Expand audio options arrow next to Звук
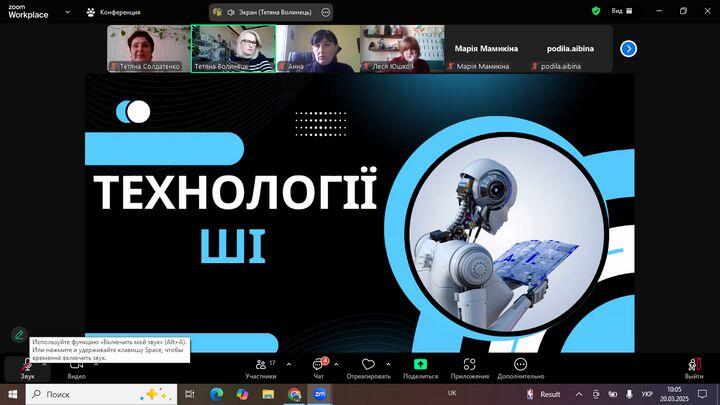 (45, 364)
